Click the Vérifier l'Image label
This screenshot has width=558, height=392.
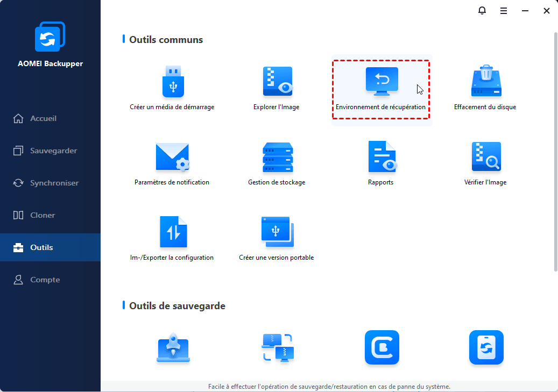(x=485, y=182)
